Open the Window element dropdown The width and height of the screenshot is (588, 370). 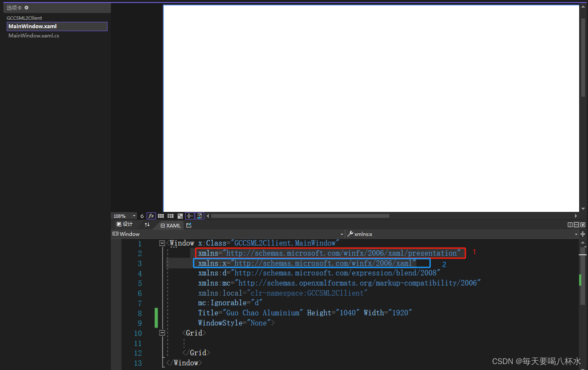click(x=342, y=234)
